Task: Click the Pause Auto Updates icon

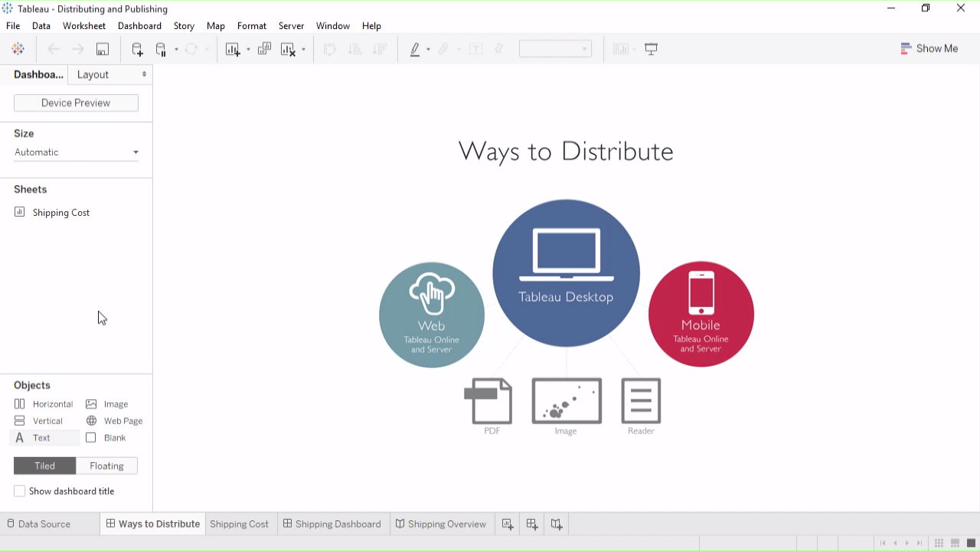Action: 161,49
